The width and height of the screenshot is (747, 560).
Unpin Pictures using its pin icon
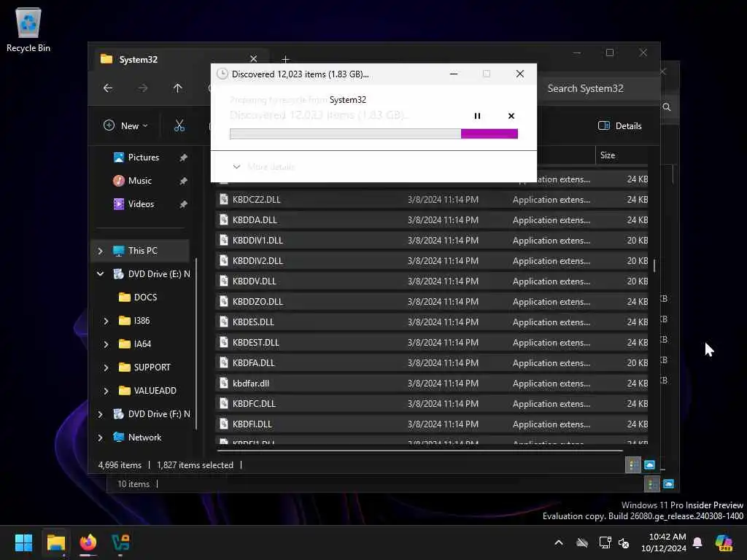point(183,157)
